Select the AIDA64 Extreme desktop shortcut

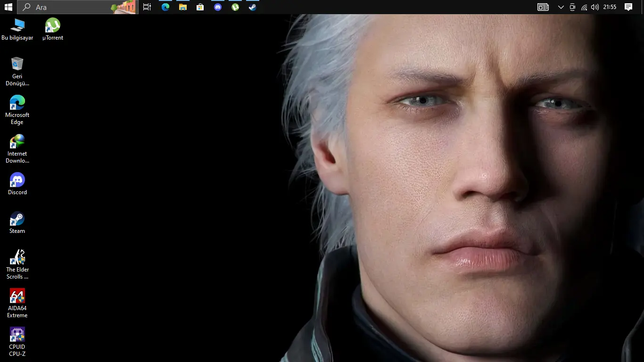point(17,304)
